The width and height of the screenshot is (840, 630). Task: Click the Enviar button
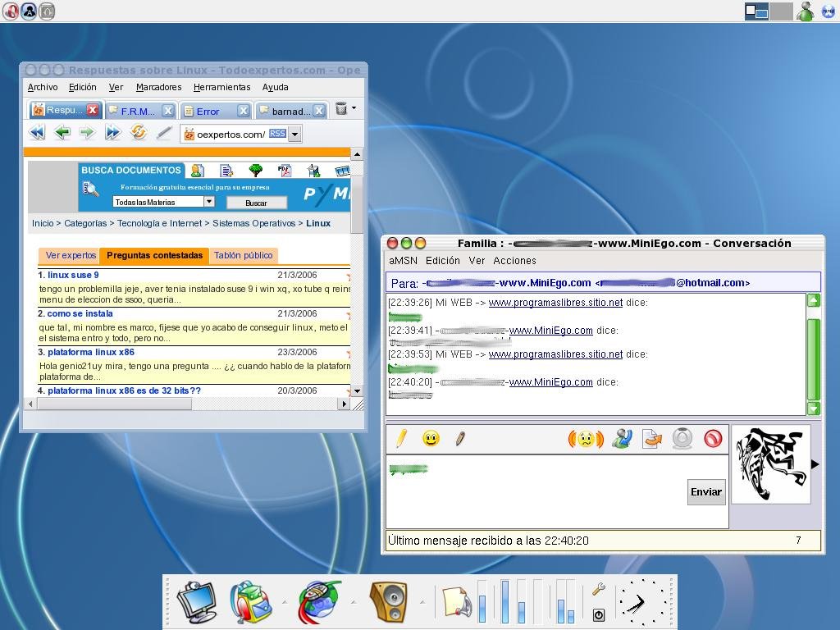coord(706,492)
